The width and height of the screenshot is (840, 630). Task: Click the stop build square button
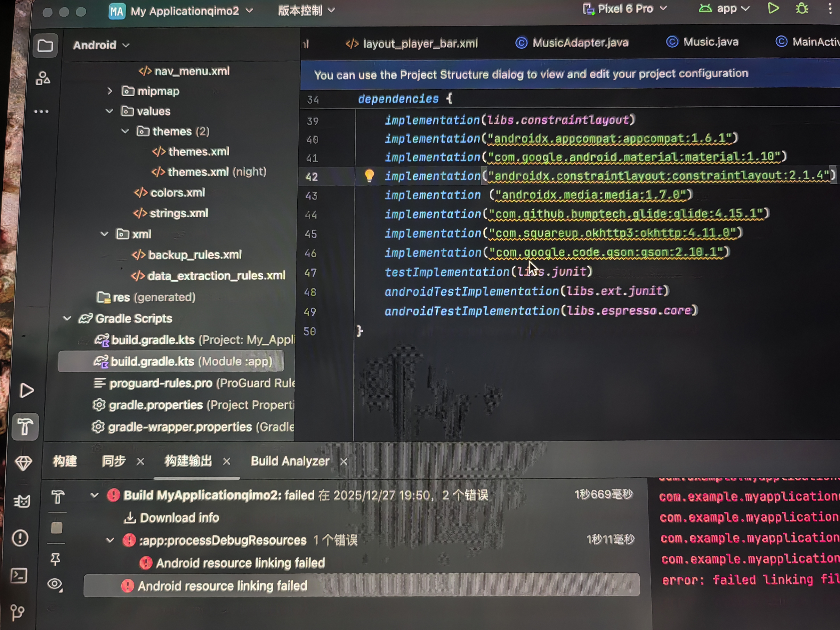[x=57, y=527]
